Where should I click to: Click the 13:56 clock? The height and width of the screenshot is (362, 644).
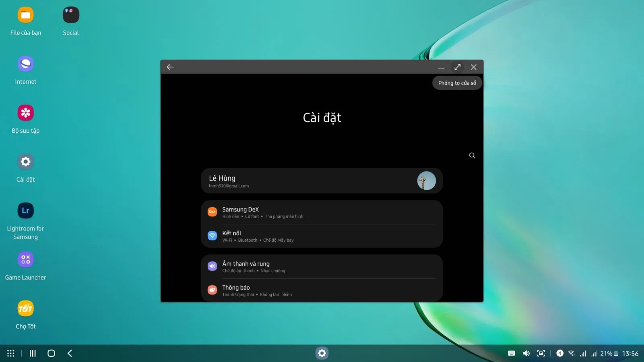pos(630,354)
